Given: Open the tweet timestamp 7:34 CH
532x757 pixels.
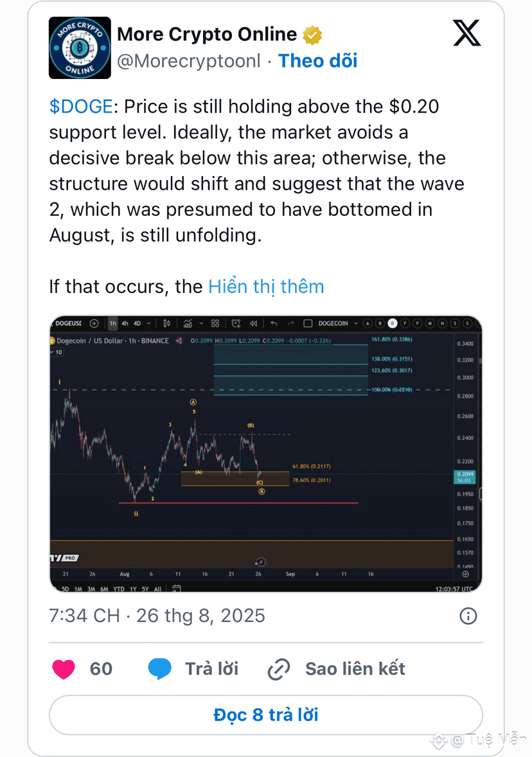Looking at the screenshot, I should (x=157, y=616).
